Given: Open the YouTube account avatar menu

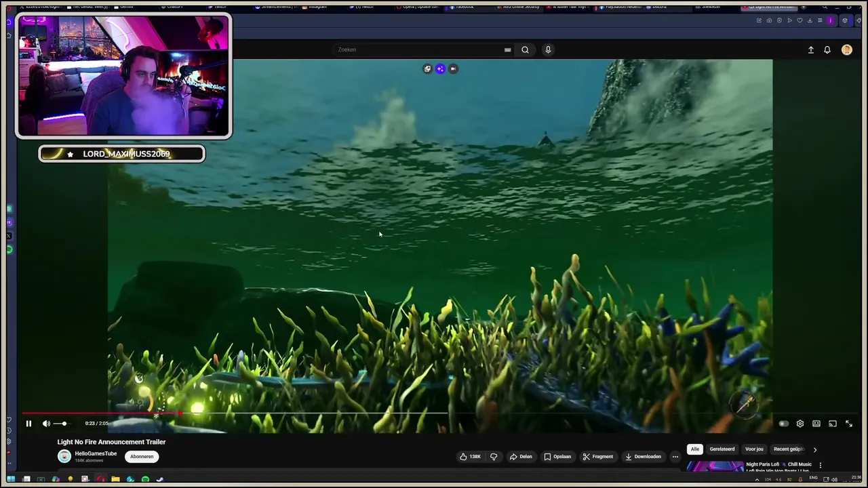Looking at the screenshot, I should (x=846, y=49).
